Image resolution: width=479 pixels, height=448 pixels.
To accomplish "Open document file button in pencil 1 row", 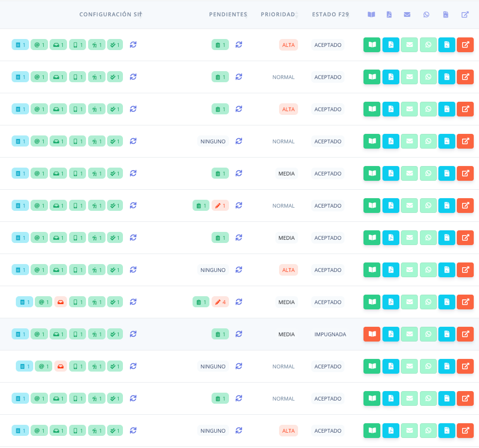I will coord(447,206).
